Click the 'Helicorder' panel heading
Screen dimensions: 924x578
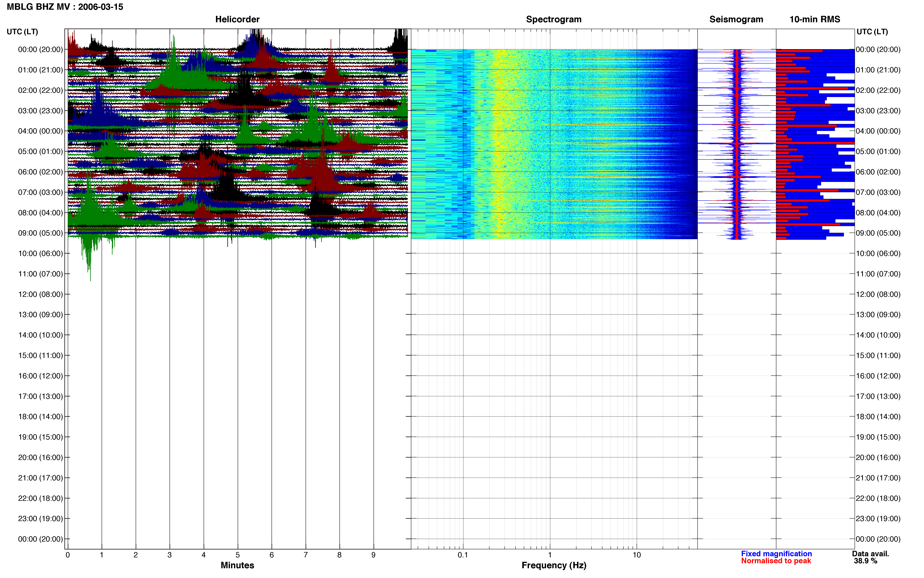(x=237, y=19)
